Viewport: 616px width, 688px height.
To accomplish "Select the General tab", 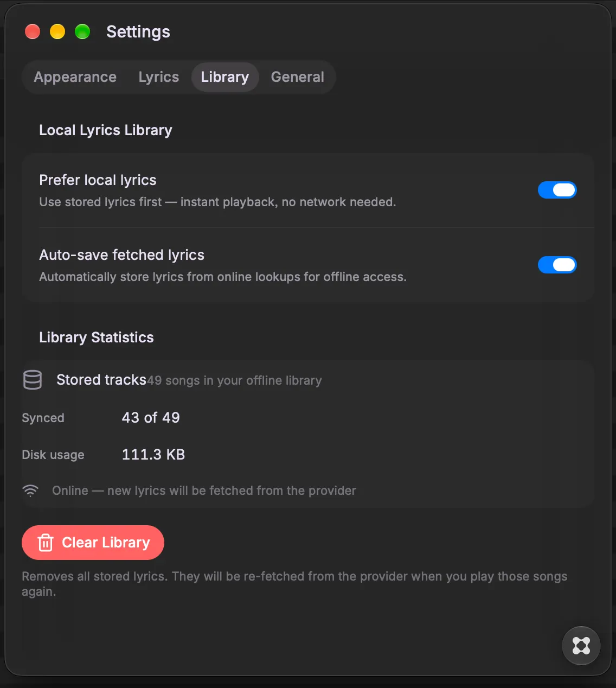I will (298, 77).
